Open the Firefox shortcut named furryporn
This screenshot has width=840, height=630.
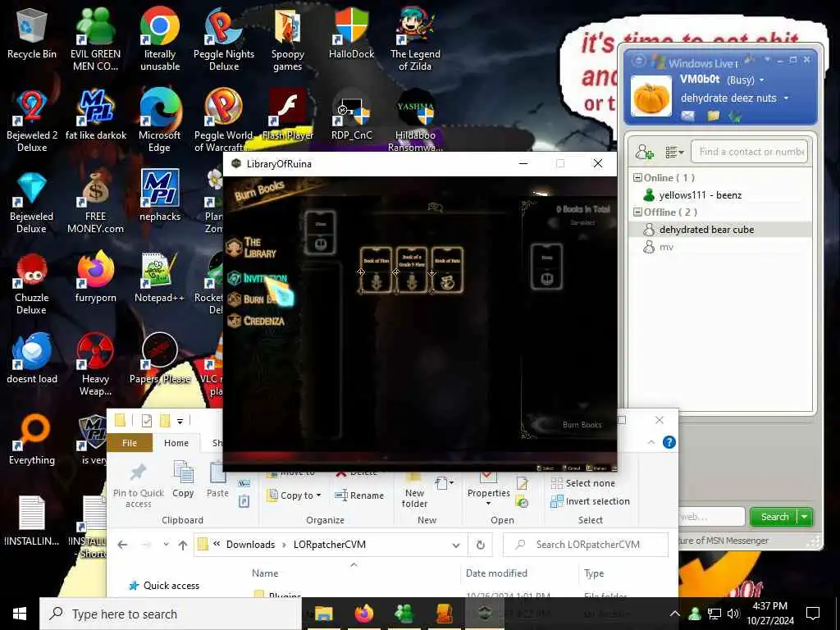tap(95, 277)
